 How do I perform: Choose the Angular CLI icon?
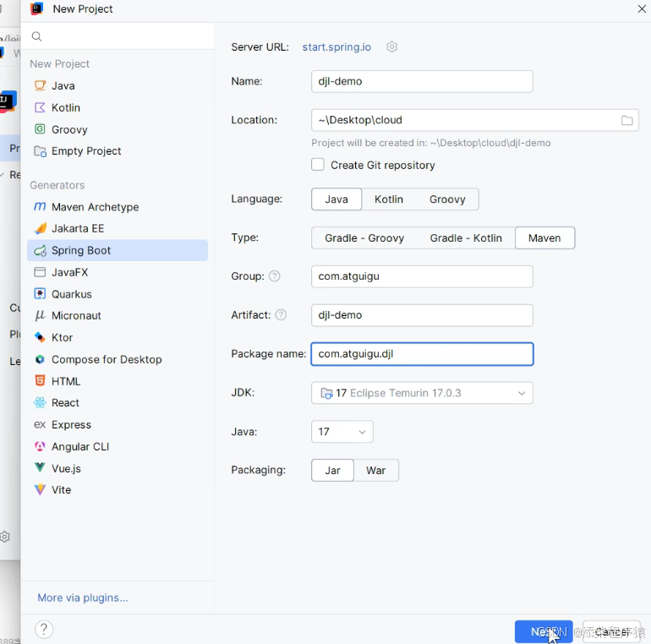pos(40,446)
